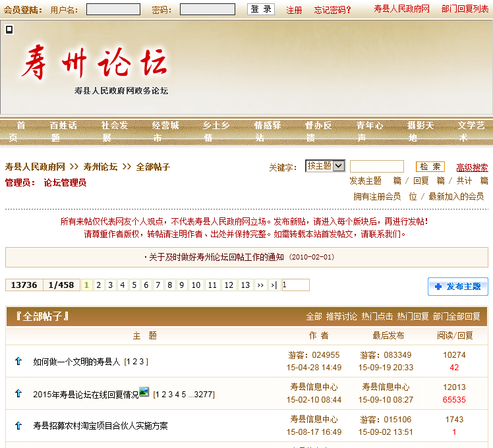Image resolution: width=493 pixels, height=448 pixels.
Task: Go to 首页 in navigation bar
Action: coord(17,131)
